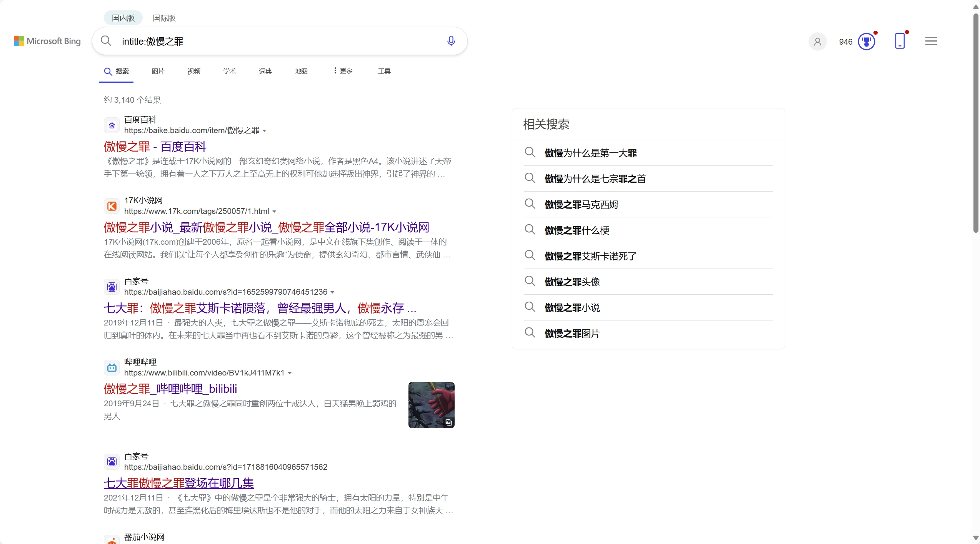Click the search magnifier icon in search box
The height and width of the screenshot is (544, 980).
106,41
